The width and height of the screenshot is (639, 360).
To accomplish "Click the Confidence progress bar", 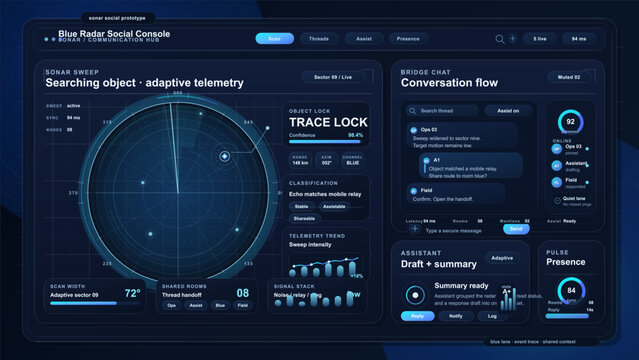I will point(325,141).
